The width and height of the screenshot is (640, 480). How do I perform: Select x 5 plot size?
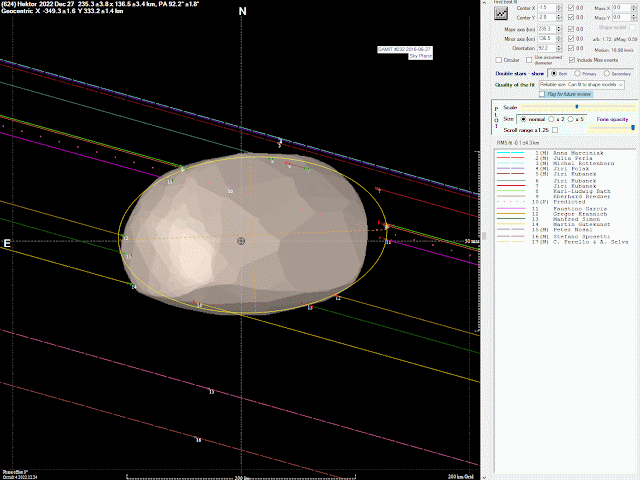point(571,119)
